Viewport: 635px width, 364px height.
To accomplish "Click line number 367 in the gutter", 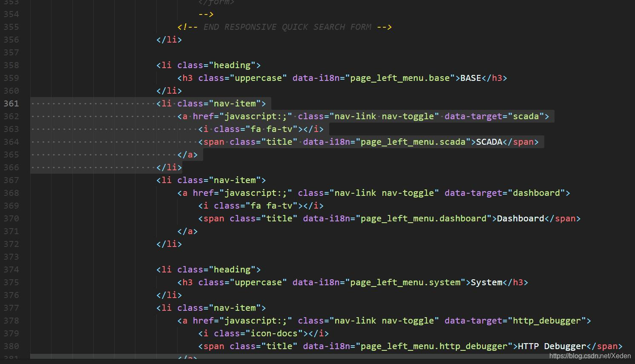I will (x=11, y=180).
